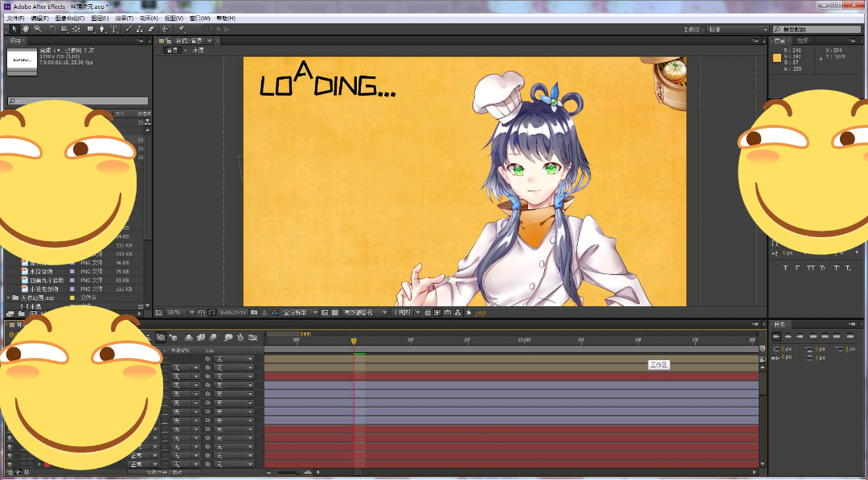Toggle the transparency grid in viewer
This screenshot has width=868, height=480.
point(335,313)
